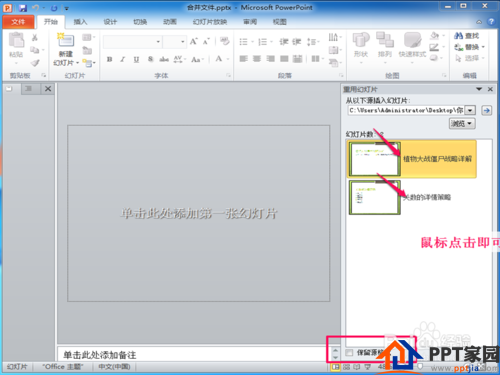Click the 粘贴 (Paste) clipboard icon
Image resolution: width=500 pixels, height=375 pixels.
pos(16,41)
